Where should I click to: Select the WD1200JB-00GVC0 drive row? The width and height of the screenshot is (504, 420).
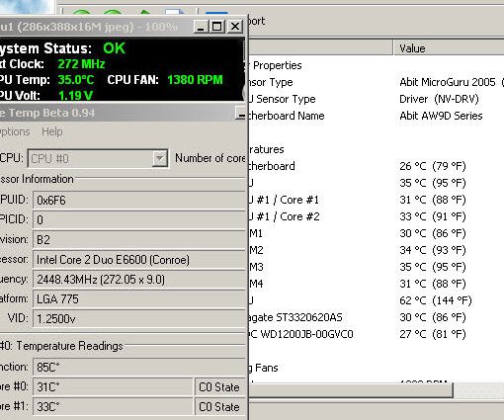coord(376,334)
